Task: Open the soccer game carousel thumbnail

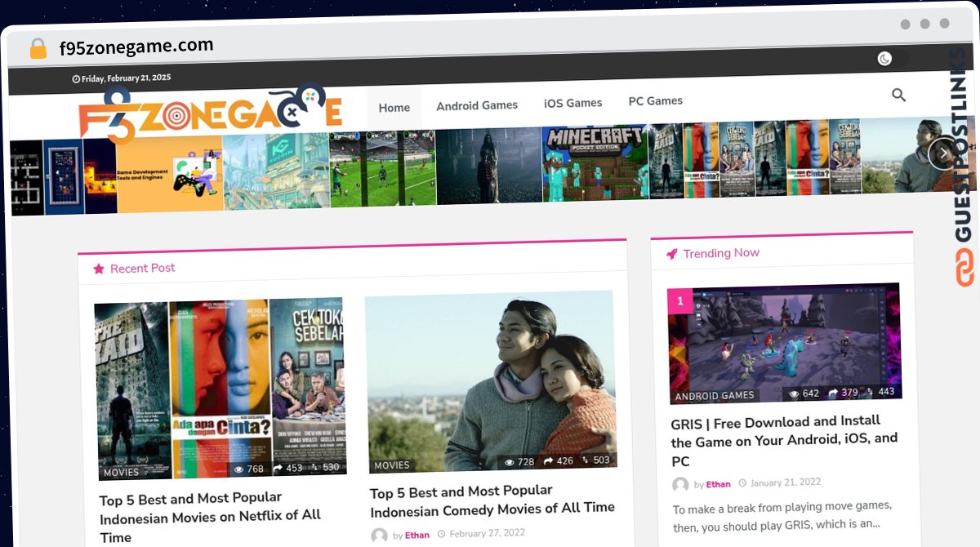Action: (383, 169)
